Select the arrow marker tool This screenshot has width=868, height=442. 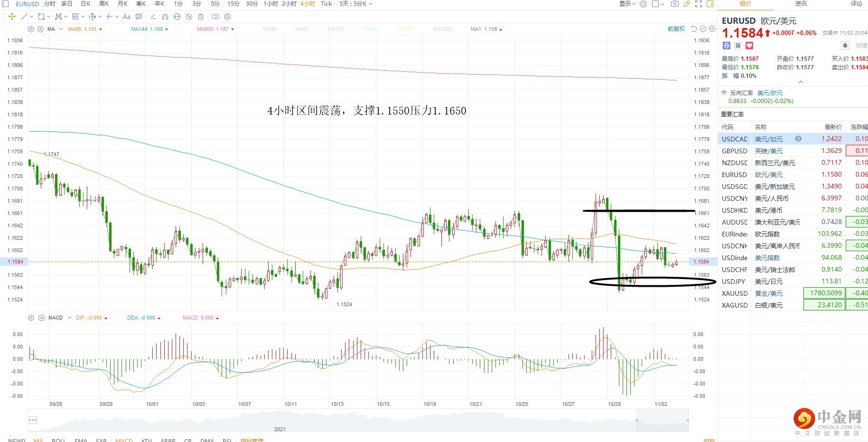click(x=110, y=17)
